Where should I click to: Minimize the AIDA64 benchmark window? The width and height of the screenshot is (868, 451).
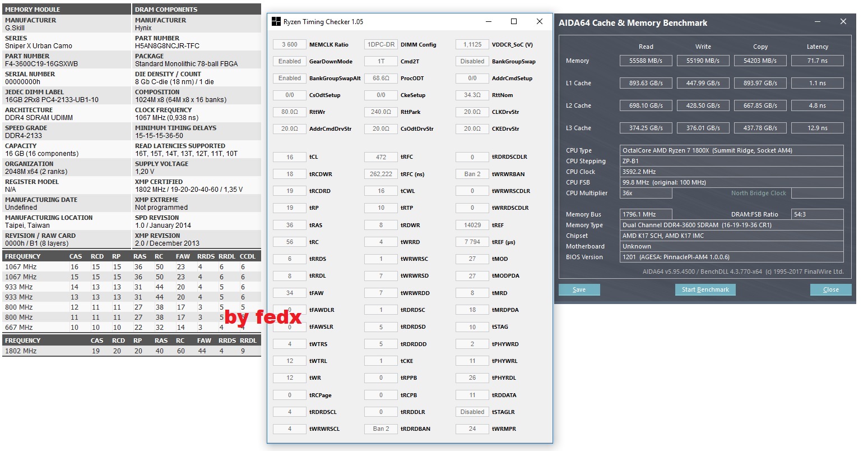point(817,22)
